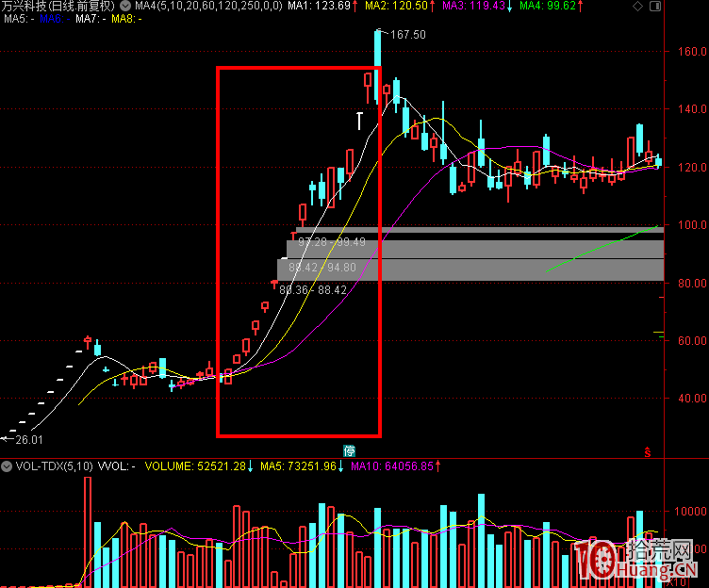Click the red S marker near the price axis

click(648, 452)
